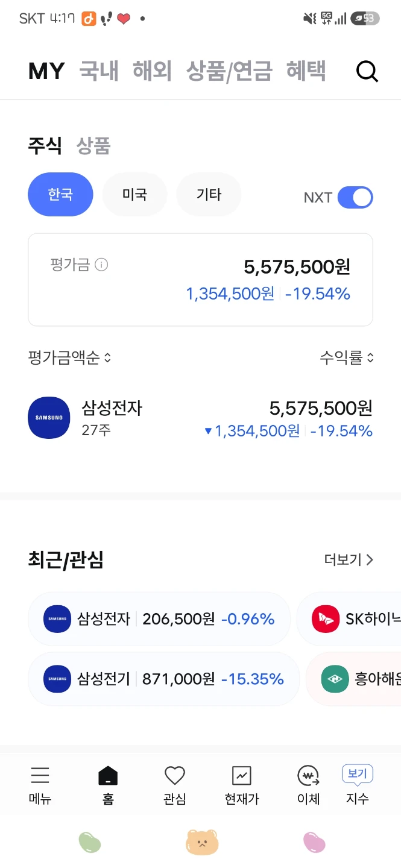
Task: Open 삼성전자 holding row with 27주
Action: click(x=200, y=418)
